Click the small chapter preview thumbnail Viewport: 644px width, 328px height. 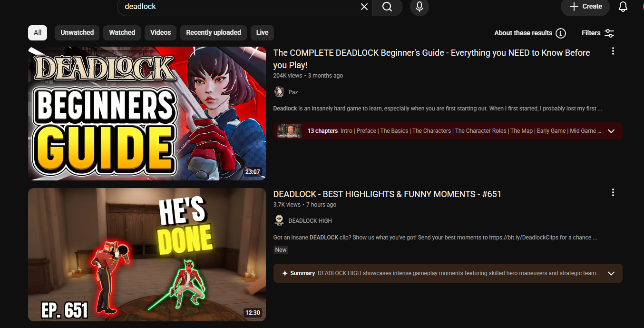(290, 131)
